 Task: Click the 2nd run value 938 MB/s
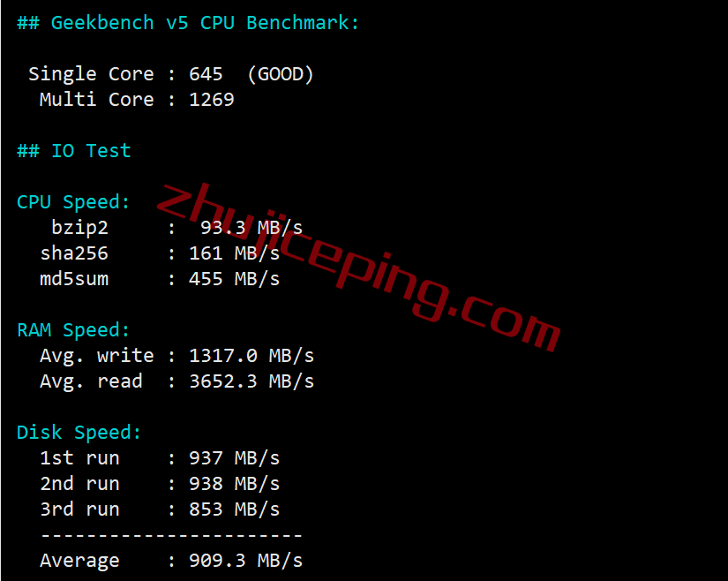234,484
